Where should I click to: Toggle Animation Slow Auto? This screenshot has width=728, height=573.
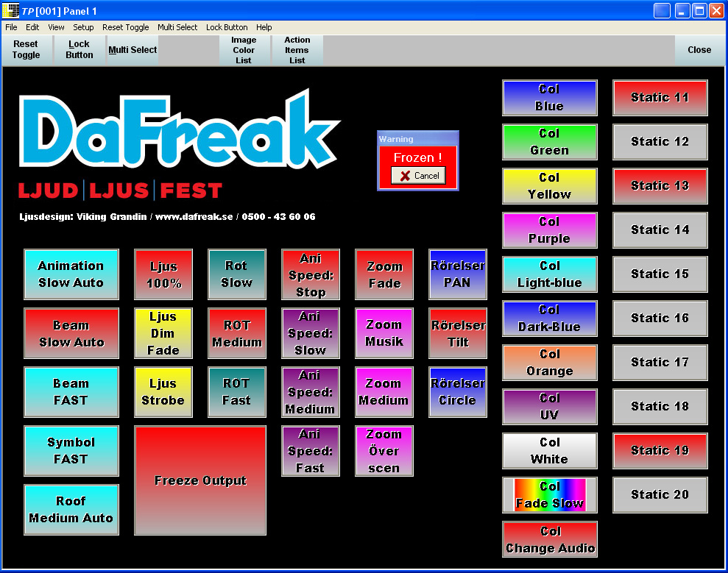point(71,274)
